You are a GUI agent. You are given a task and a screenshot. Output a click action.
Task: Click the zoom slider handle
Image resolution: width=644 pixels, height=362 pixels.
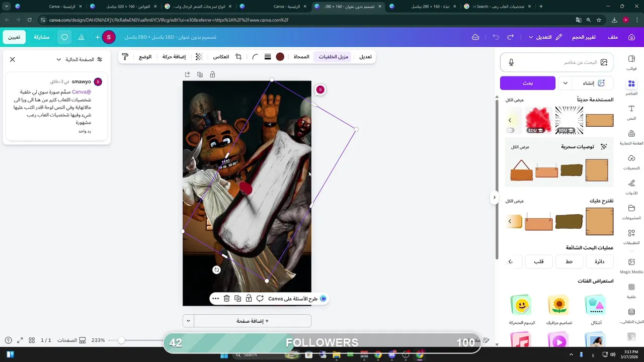tap(121, 340)
